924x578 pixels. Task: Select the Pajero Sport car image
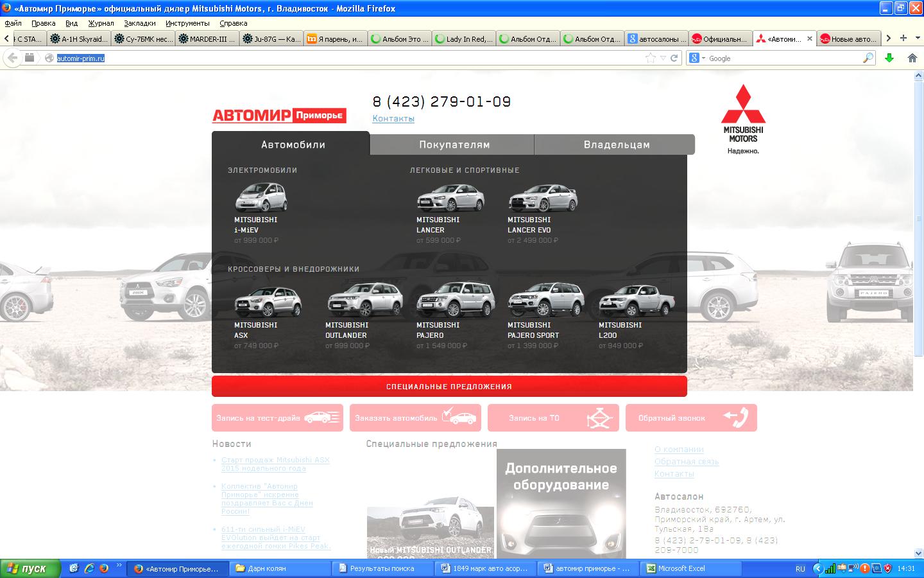pos(546,301)
